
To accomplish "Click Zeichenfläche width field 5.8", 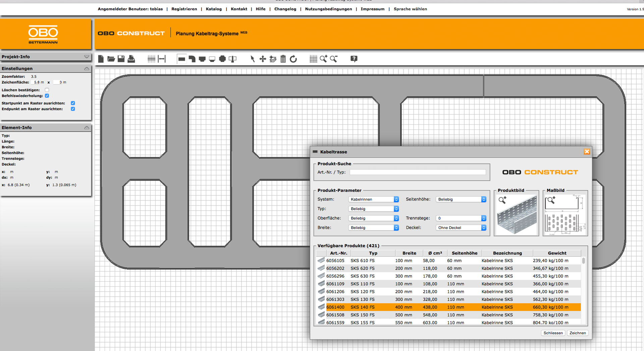I will tap(38, 82).
